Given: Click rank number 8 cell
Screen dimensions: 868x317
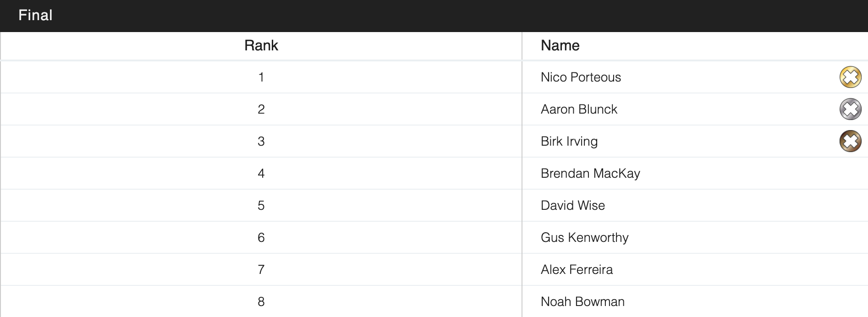Looking at the screenshot, I should tap(261, 301).
